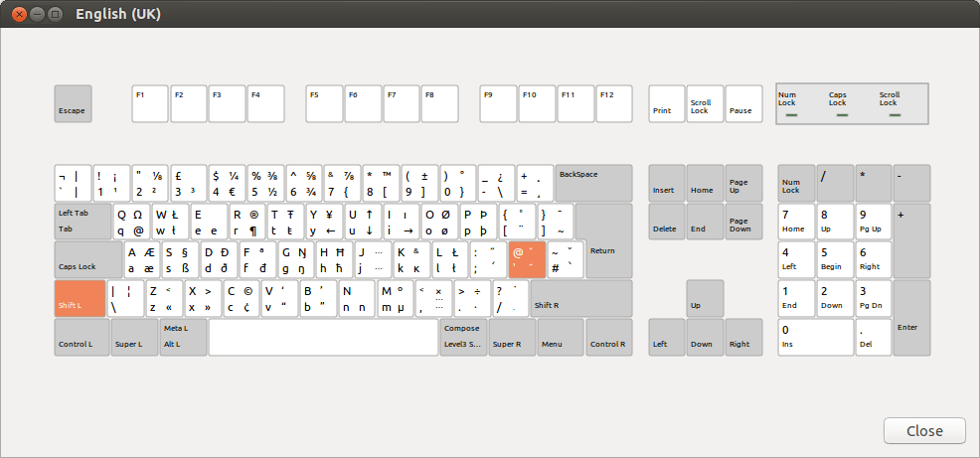The width and height of the screenshot is (980, 458).
Task: Click the Down arrow key
Action: (x=705, y=338)
